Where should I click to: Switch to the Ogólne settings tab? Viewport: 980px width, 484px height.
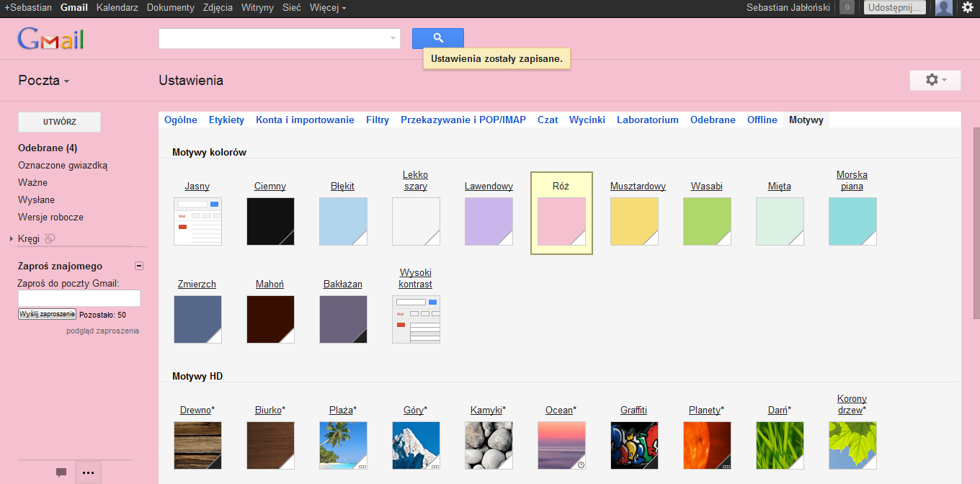[181, 120]
